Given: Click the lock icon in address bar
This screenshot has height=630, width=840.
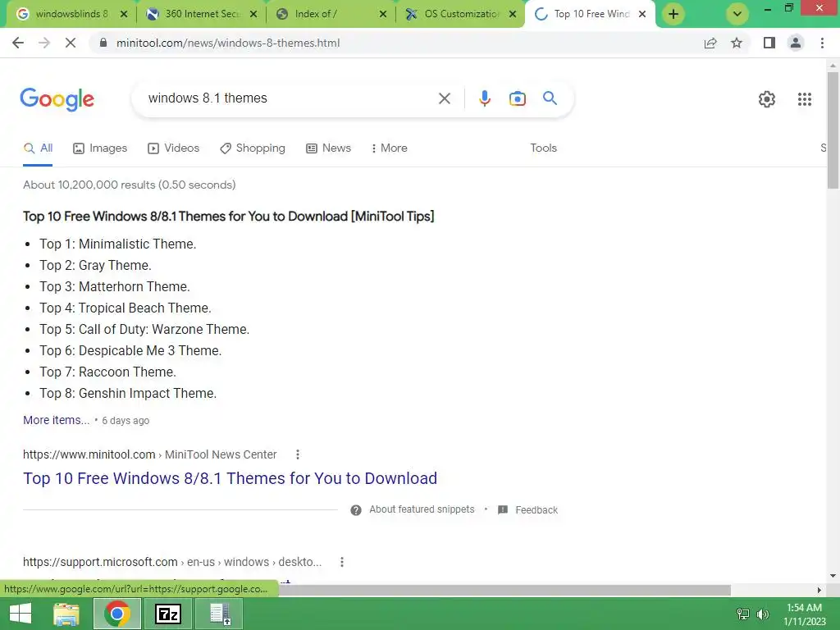Looking at the screenshot, I should point(103,43).
